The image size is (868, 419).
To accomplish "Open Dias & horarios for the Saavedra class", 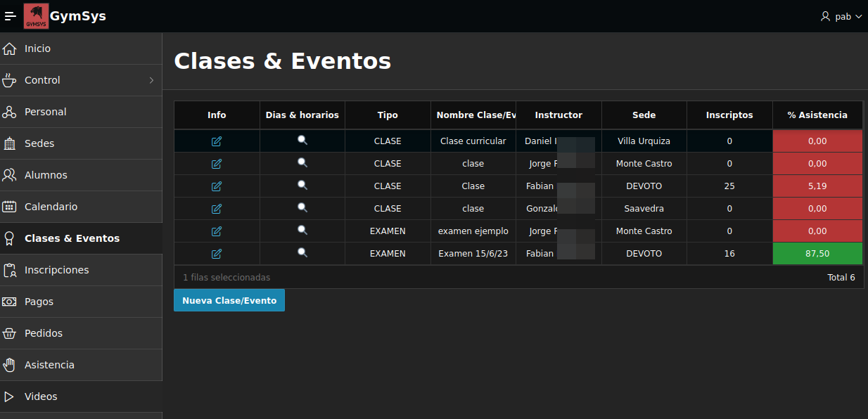I will point(302,208).
